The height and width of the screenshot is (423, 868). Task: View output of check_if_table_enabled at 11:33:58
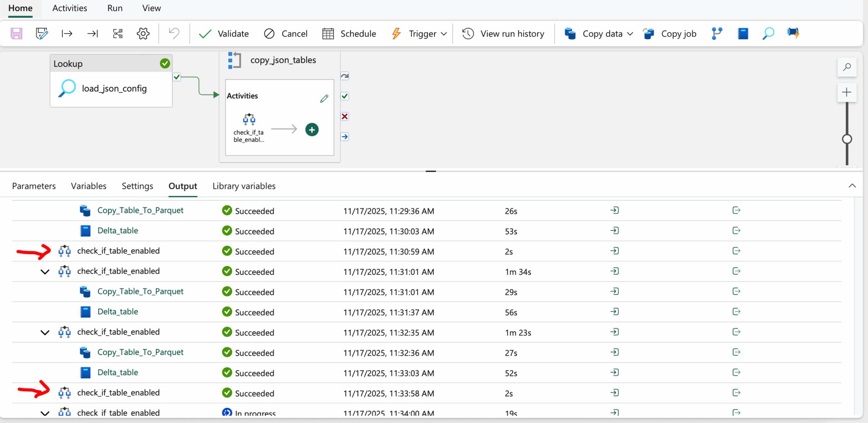(736, 393)
